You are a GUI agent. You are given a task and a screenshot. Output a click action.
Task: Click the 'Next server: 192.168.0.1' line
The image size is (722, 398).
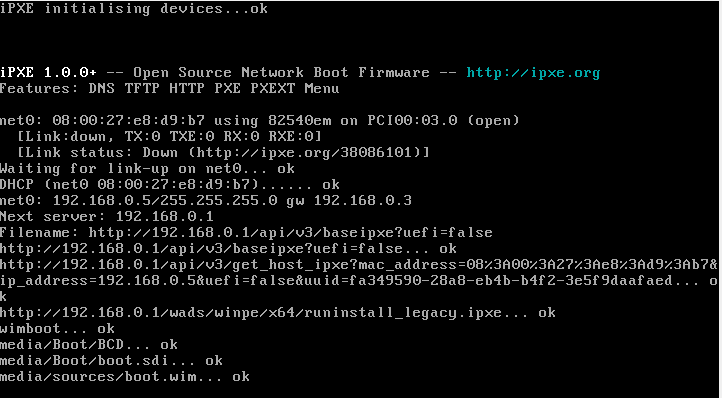click(x=106, y=217)
